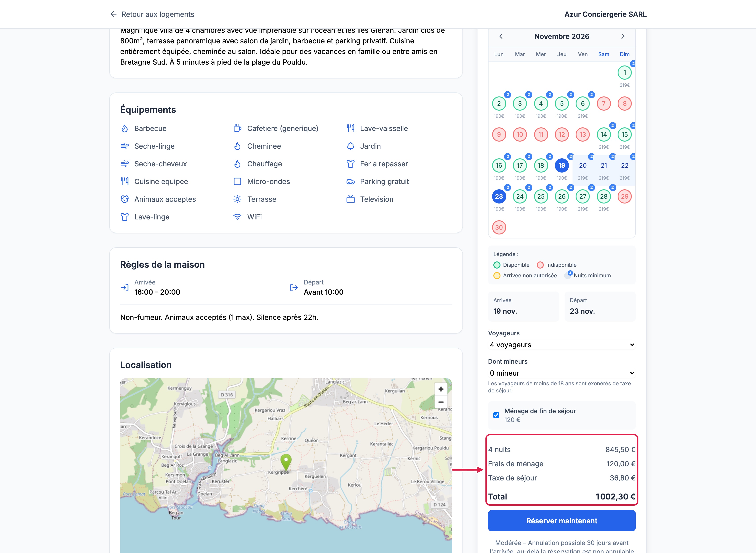
Task: Select November 14 in calendar
Action: (603, 134)
